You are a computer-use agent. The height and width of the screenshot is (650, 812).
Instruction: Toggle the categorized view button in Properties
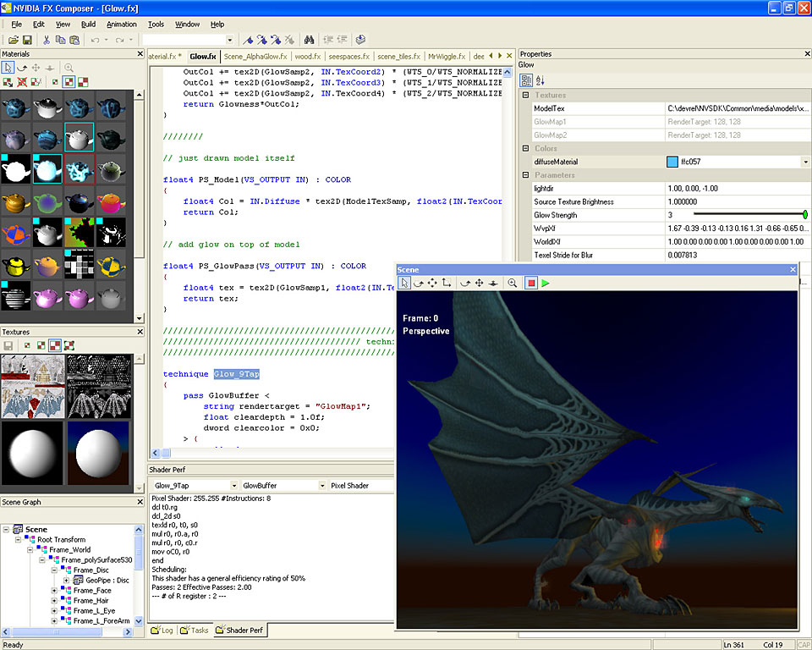tap(526, 80)
